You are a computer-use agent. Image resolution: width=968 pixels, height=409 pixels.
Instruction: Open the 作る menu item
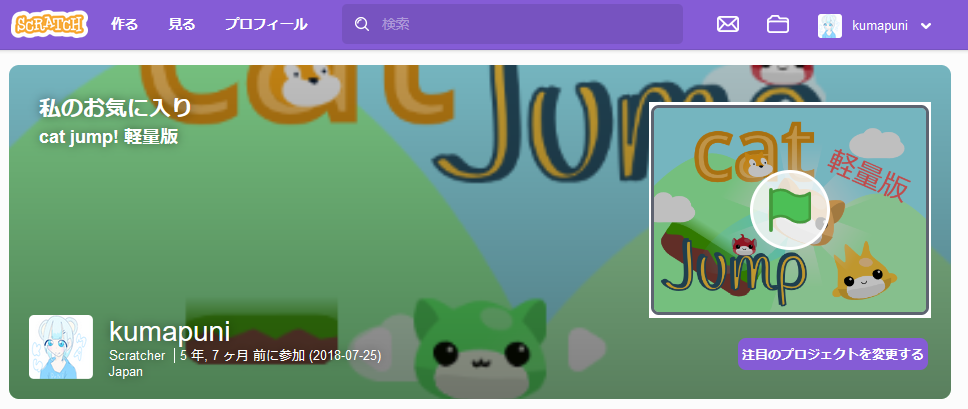pos(124,25)
